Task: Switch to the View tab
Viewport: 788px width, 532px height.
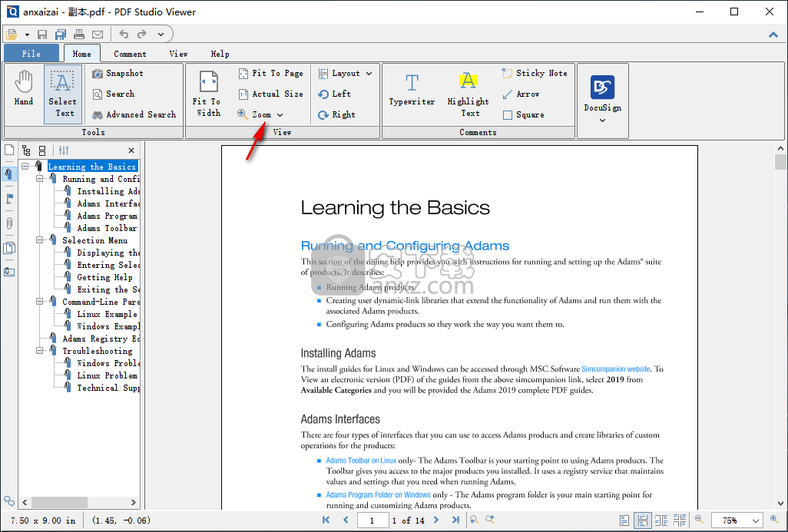Action: (178, 54)
